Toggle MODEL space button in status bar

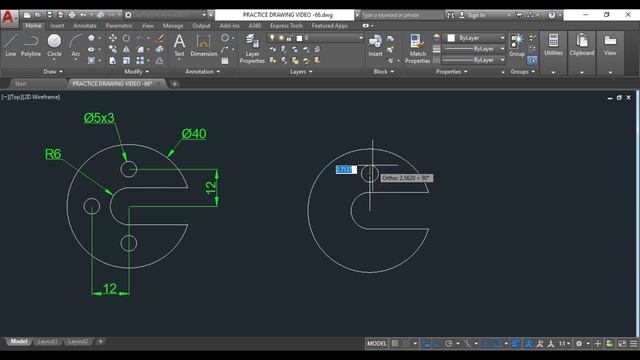point(376,344)
